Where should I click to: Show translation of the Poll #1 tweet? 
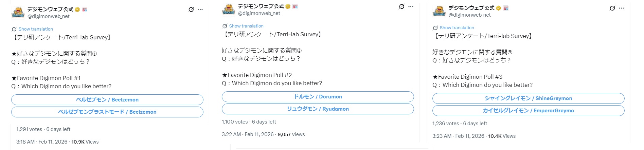[36, 29]
